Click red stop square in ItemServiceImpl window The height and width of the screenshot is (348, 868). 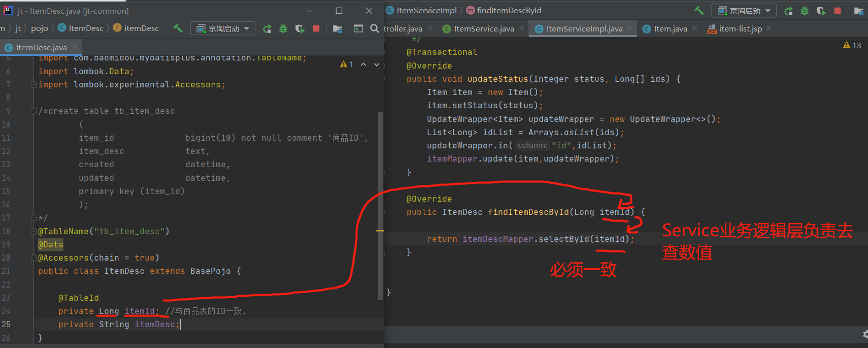coord(838,11)
